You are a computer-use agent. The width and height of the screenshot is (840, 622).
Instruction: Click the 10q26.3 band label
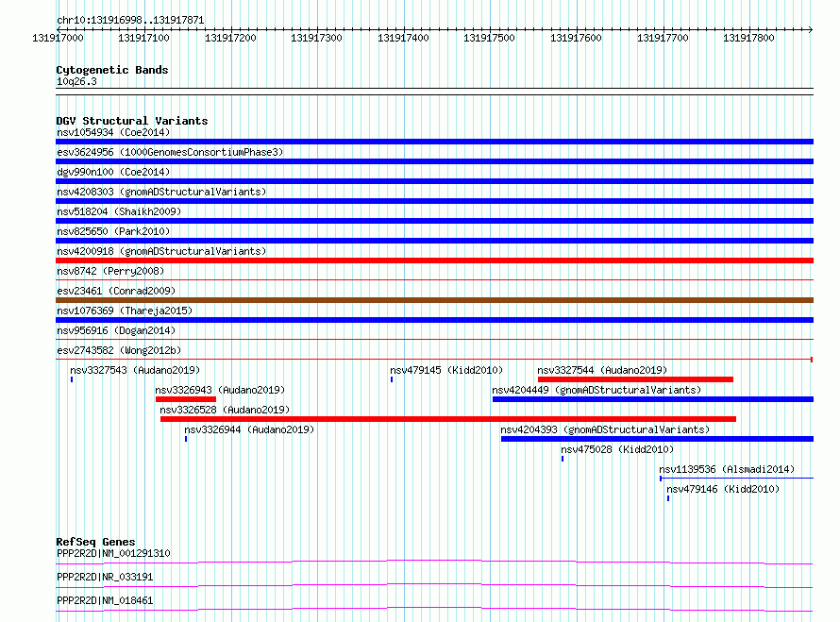pyautogui.click(x=76, y=81)
